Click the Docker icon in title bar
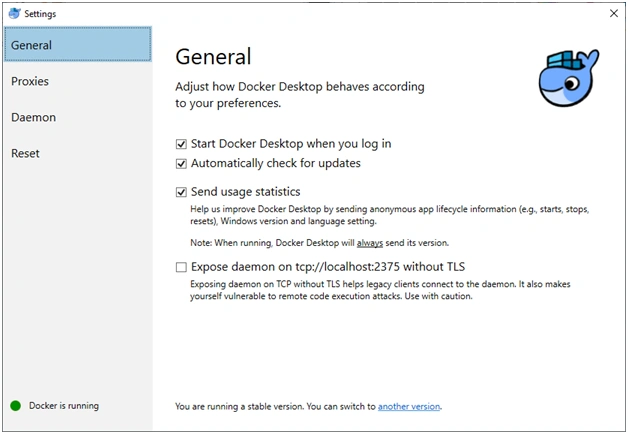The image size is (628, 434). click(x=14, y=14)
